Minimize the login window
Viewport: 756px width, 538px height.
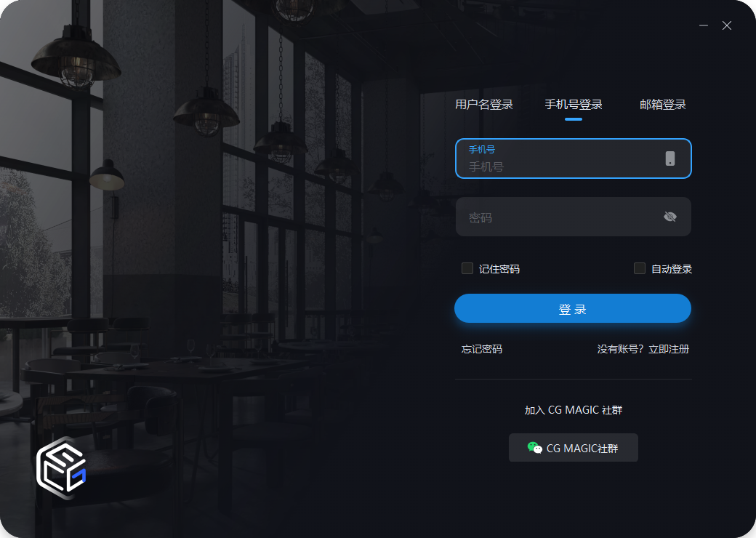[704, 25]
